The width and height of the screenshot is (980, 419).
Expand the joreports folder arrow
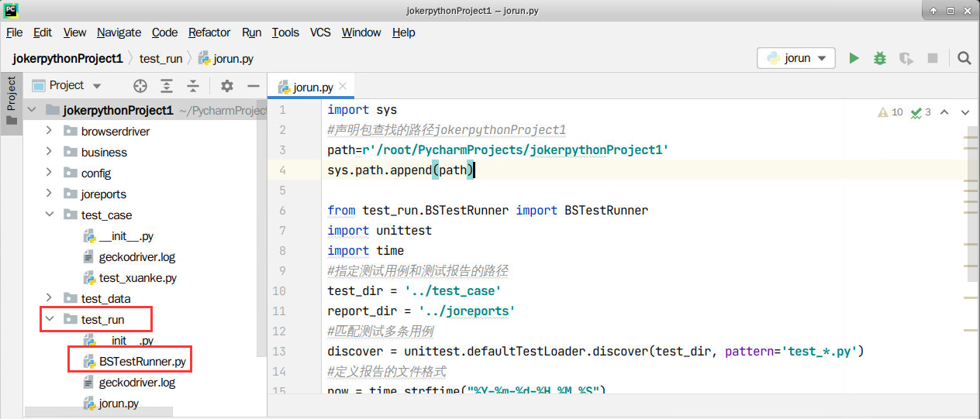[49, 194]
